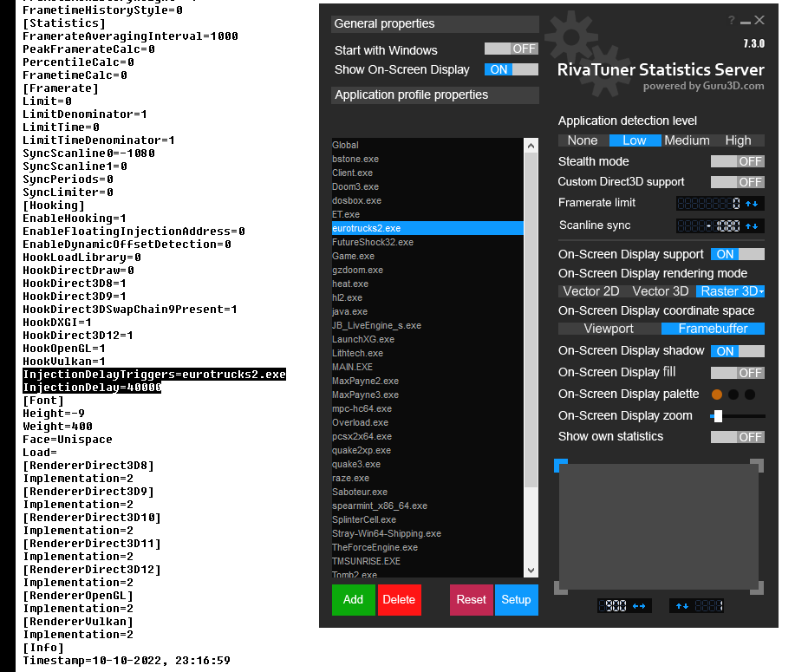Toggle On-Screen Display fill switch
Viewport: 795px width, 672px height.
tap(737, 373)
